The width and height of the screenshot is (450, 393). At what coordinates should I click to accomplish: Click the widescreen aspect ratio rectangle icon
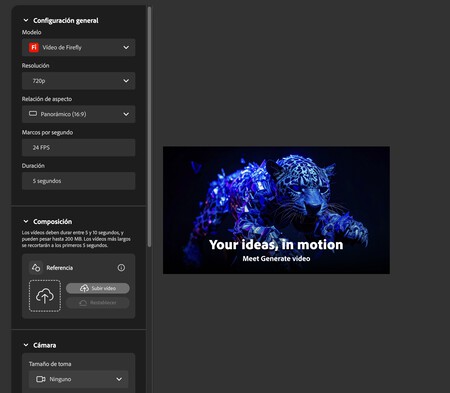(x=33, y=114)
